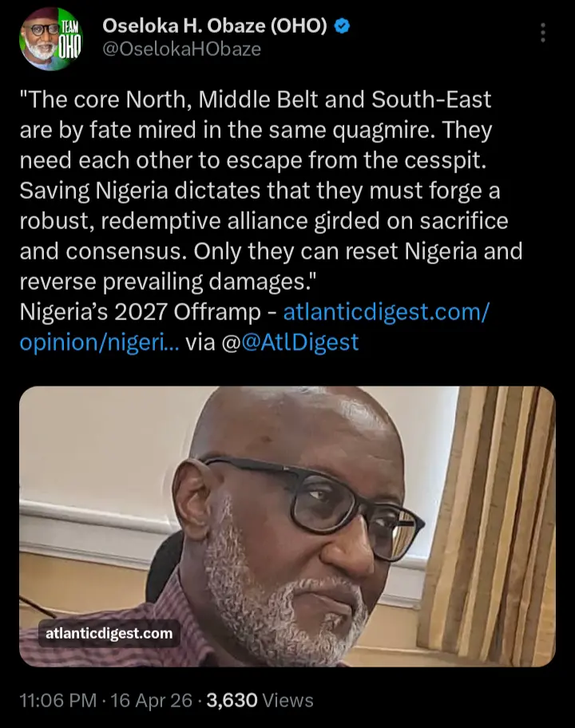Click the 16 Apr 26 date
Screen dimensions: 575x728
pos(151,700)
